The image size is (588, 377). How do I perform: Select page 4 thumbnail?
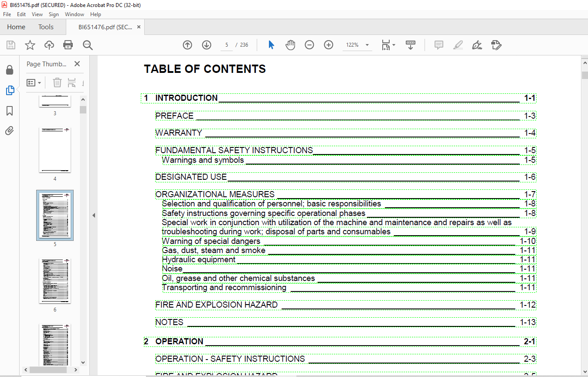(x=55, y=150)
